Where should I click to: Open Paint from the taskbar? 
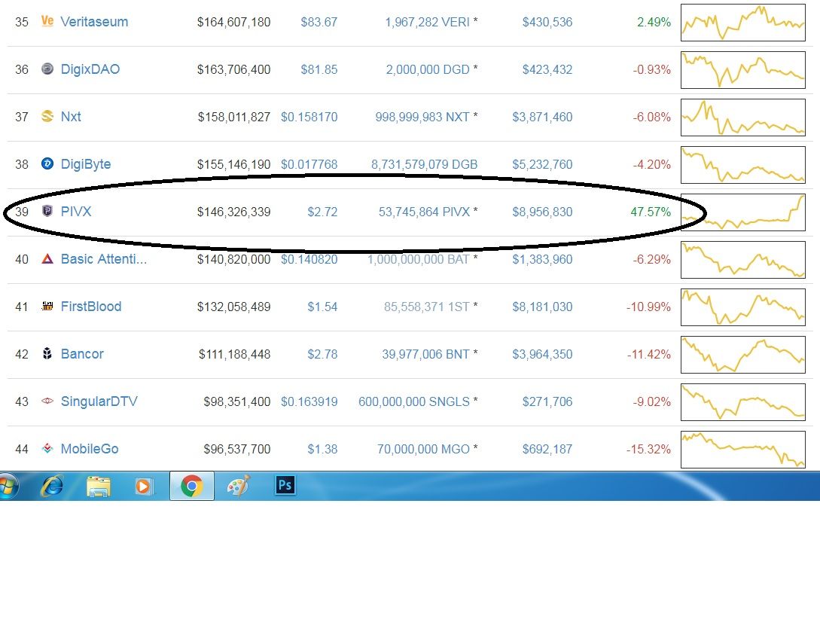tap(239, 486)
